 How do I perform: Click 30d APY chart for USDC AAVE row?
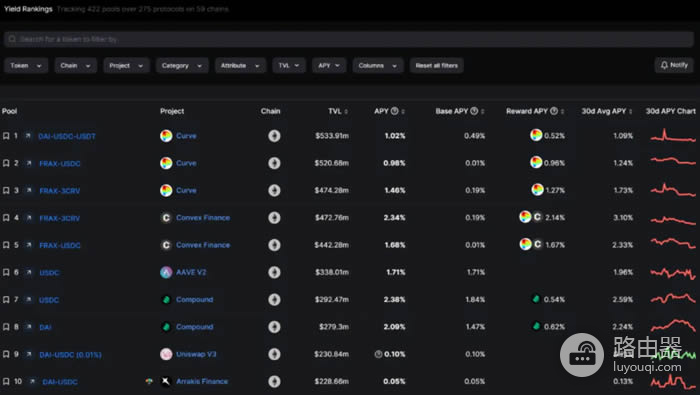(673, 272)
